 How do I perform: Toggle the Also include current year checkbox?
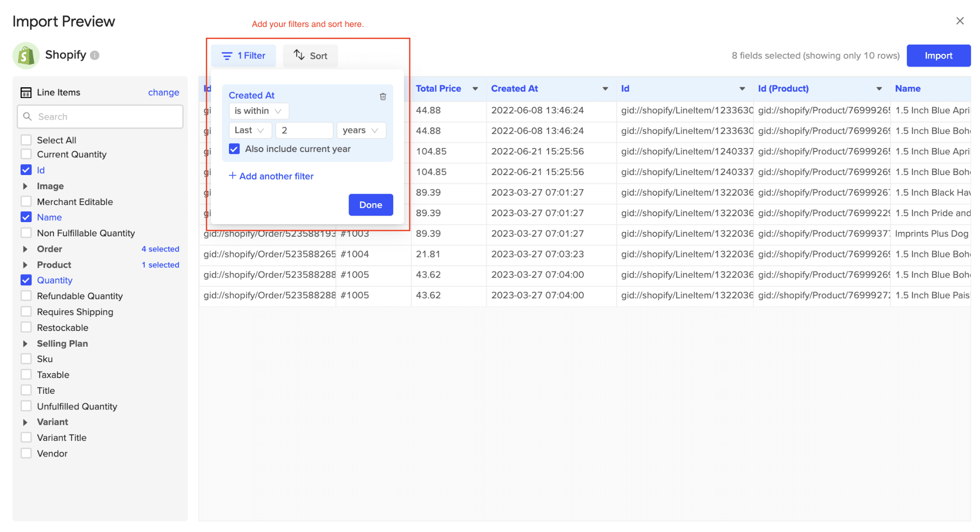[234, 150]
